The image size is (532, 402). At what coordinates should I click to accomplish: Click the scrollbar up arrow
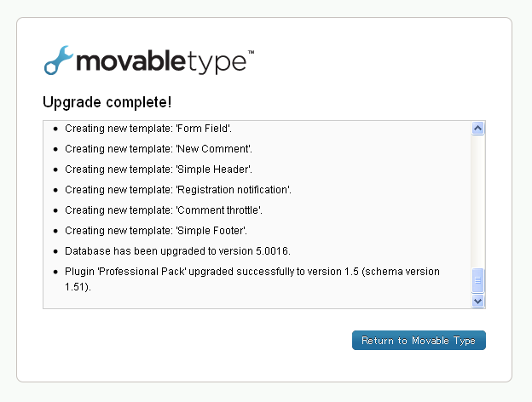(x=477, y=128)
